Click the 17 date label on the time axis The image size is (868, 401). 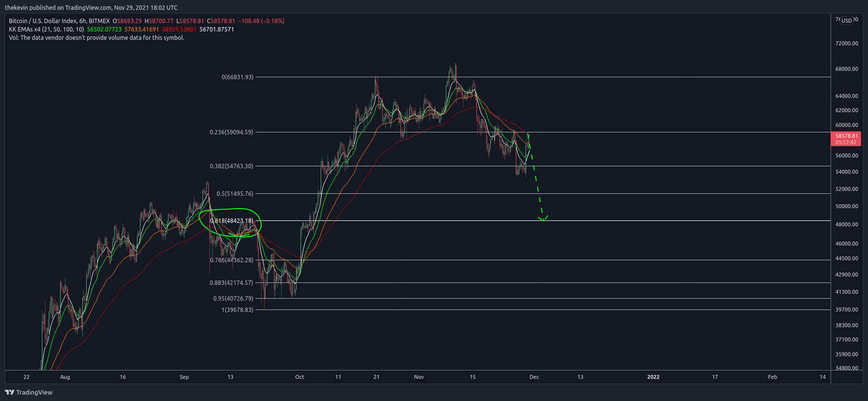tap(715, 377)
